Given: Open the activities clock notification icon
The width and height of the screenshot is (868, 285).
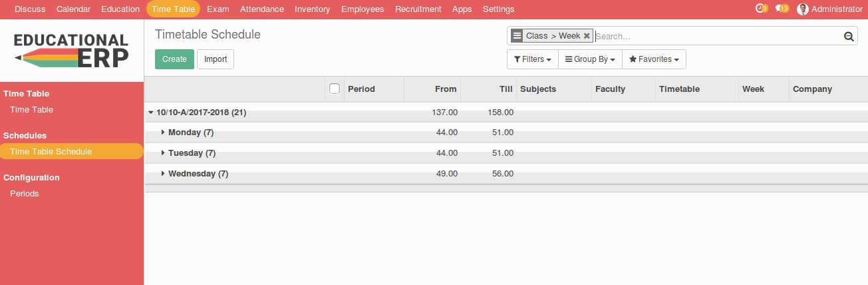Looking at the screenshot, I should tap(760, 9).
